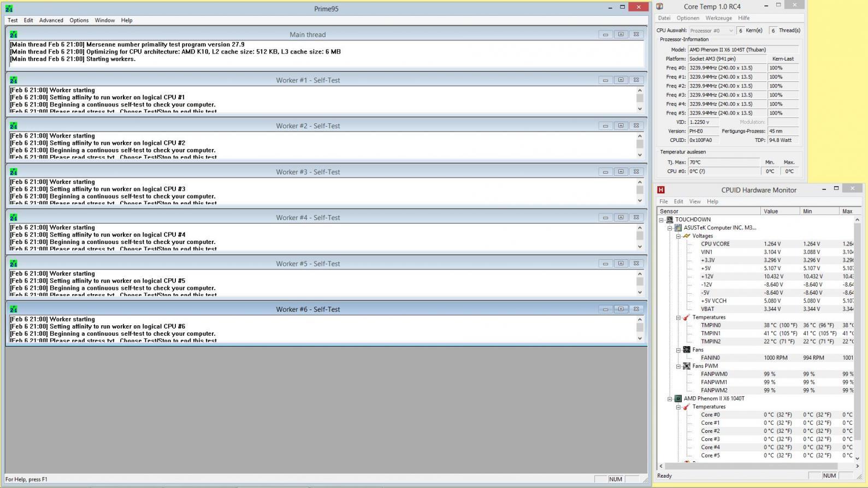Click the Min column header
868x488 pixels.
[819, 211]
